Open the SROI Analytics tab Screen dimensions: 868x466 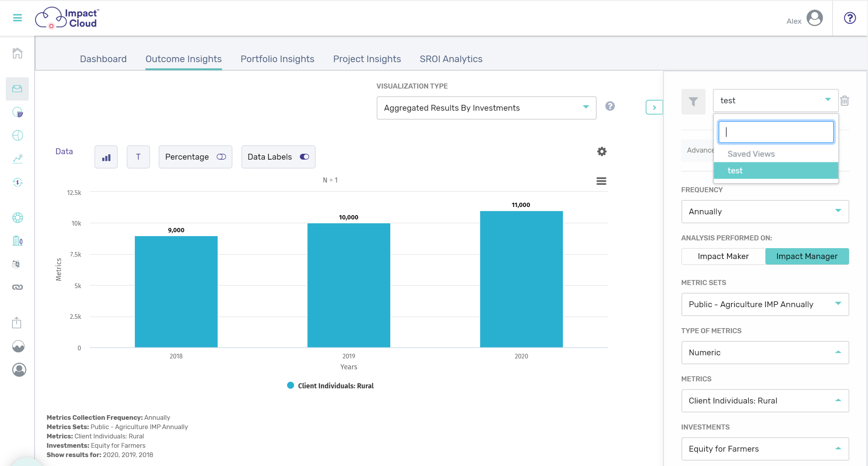pyautogui.click(x=451, y=59)
